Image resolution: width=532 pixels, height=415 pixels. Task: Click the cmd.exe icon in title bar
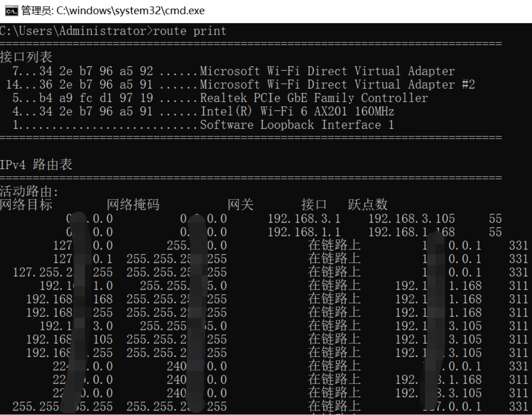tap(14, 11)
